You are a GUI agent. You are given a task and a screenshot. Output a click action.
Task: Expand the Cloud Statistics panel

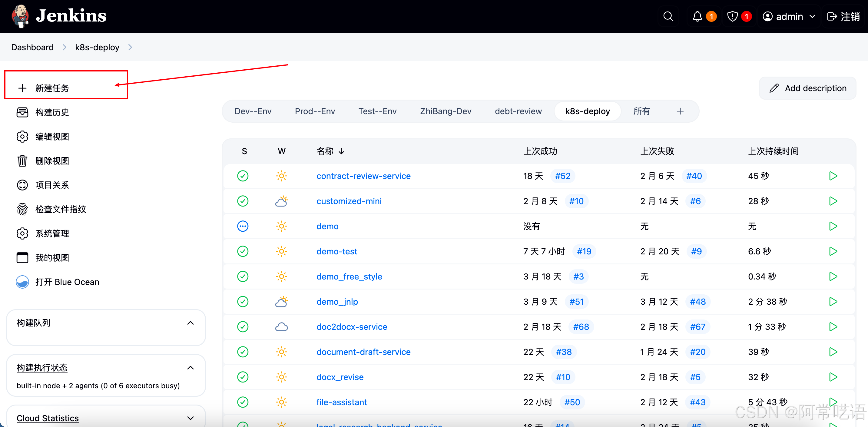tap(190, 418)
